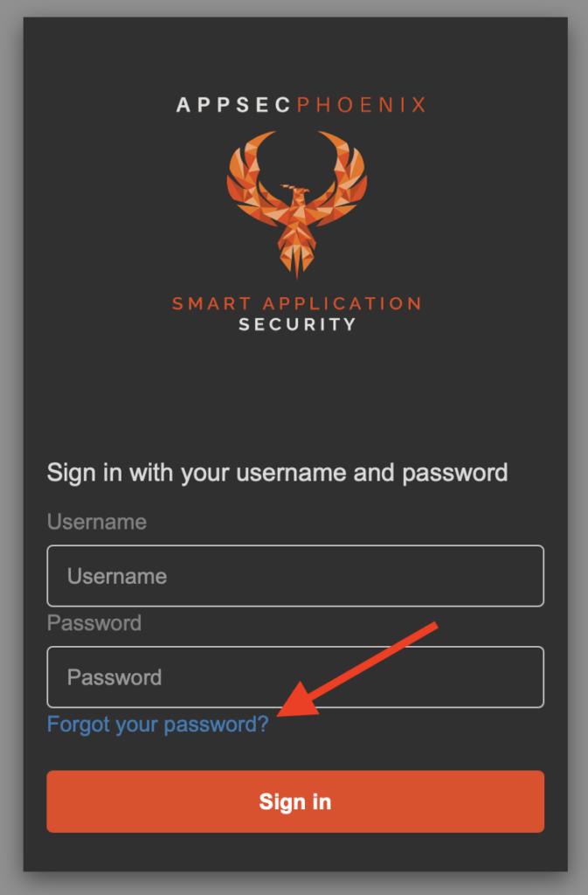Click the phoenix logo's right wing

tap(342, 177)
